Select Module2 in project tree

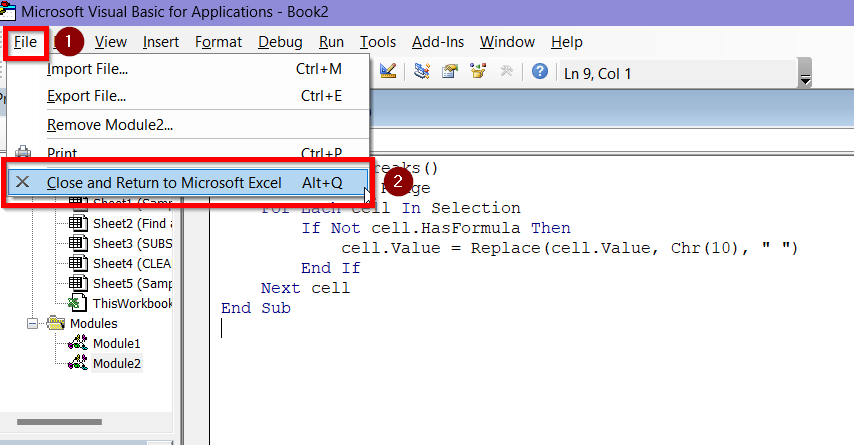tap(117, 364)
